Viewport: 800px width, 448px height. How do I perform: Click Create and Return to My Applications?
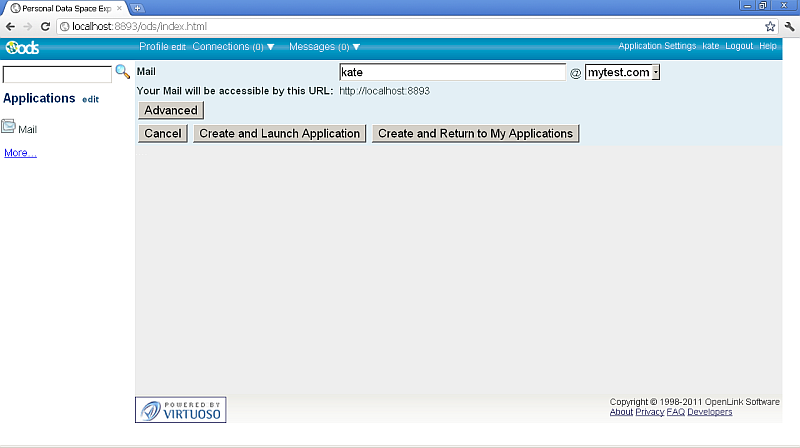pos(475,133)
